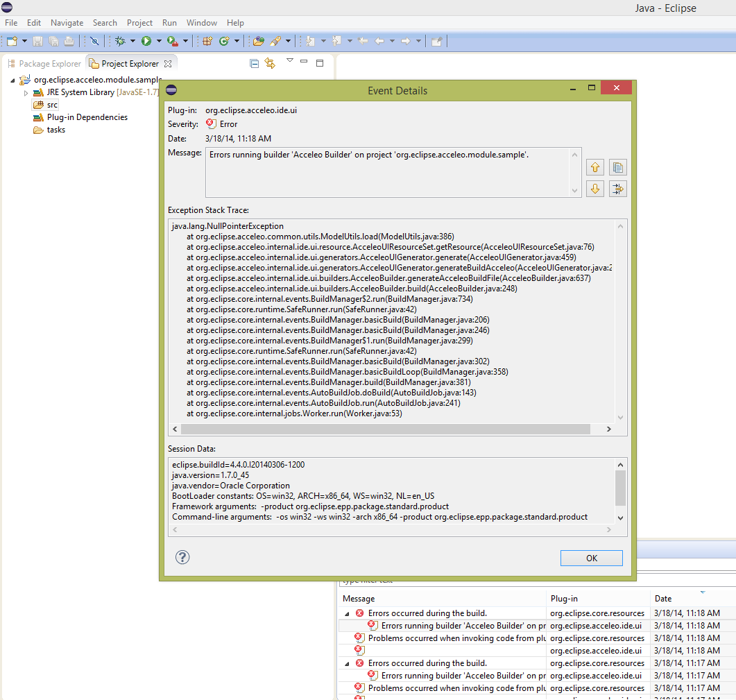This screenshot has width=736, height=700.
Task: Click the stack trace filter icon
Action: pos(617,189)
